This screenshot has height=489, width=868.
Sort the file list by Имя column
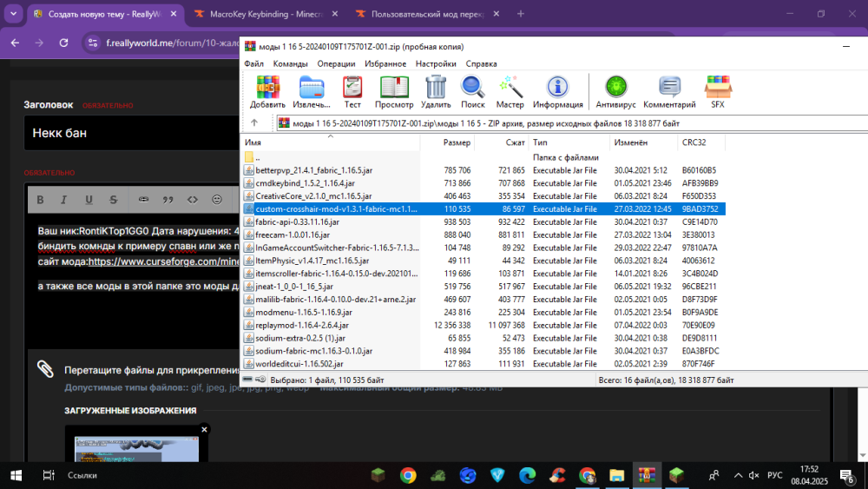click(331, 142)
